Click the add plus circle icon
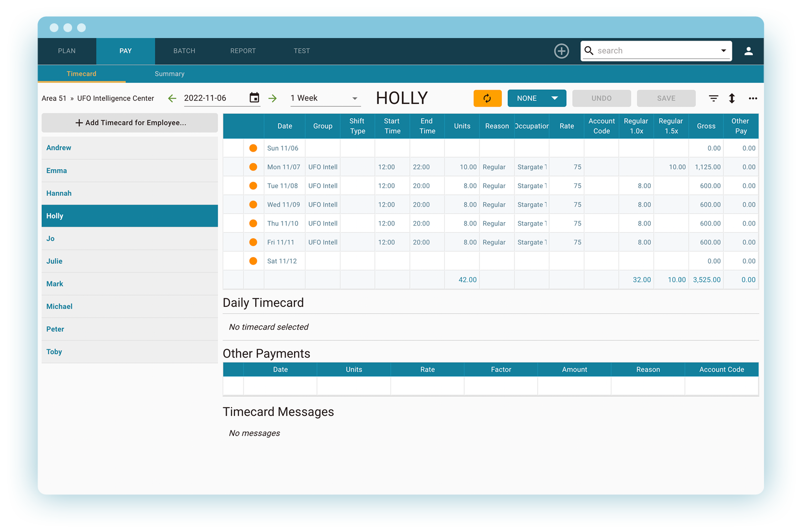The width and height of the screenshot is (802, 532). [x=561, y=51]
